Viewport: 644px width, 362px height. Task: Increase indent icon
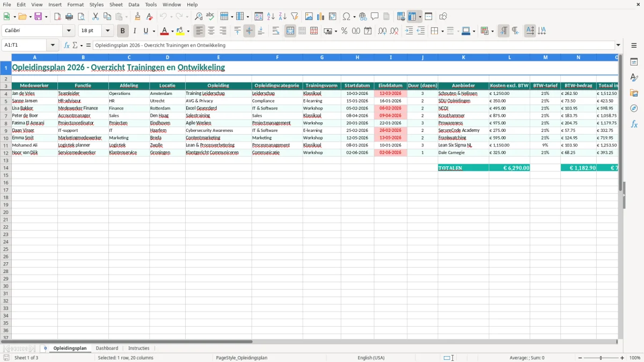tap(409, 31)
